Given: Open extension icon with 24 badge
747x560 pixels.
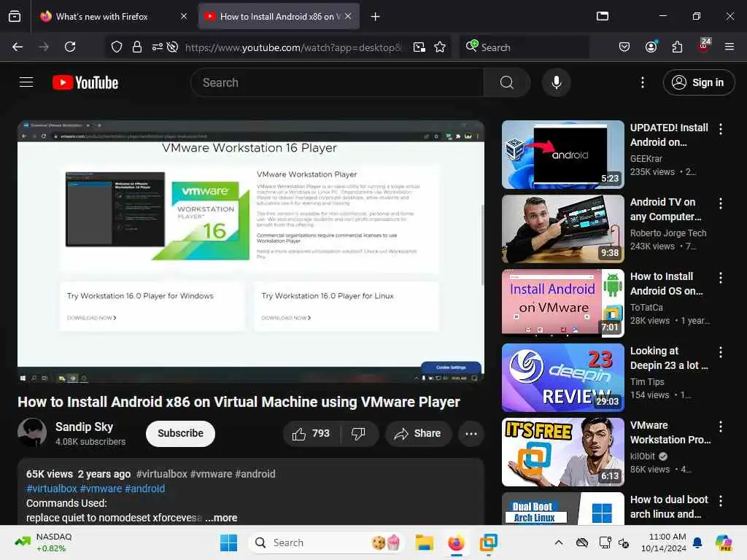Looking at the screenshot, I should tap(704, 46).
